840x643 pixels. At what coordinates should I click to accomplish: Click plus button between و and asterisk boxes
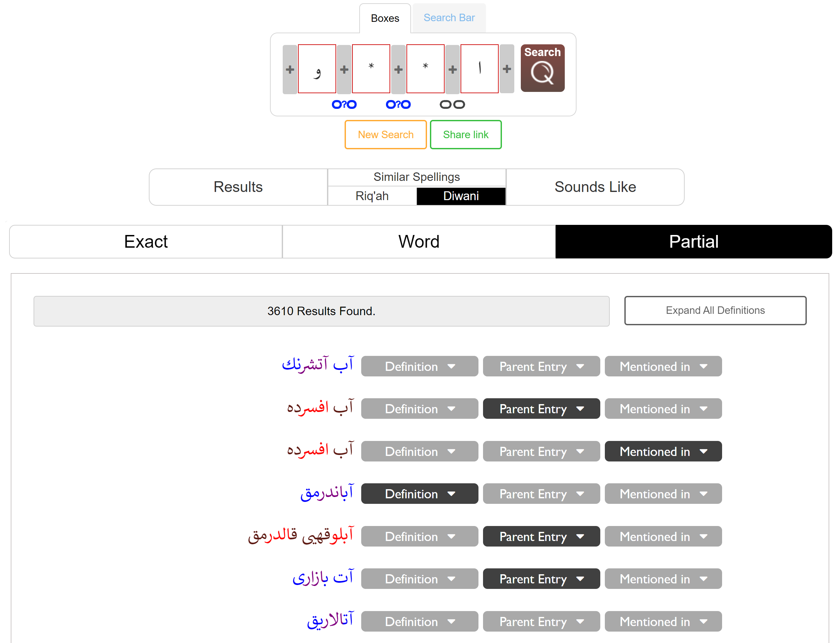pyautogui.click(x=344, y=69)
